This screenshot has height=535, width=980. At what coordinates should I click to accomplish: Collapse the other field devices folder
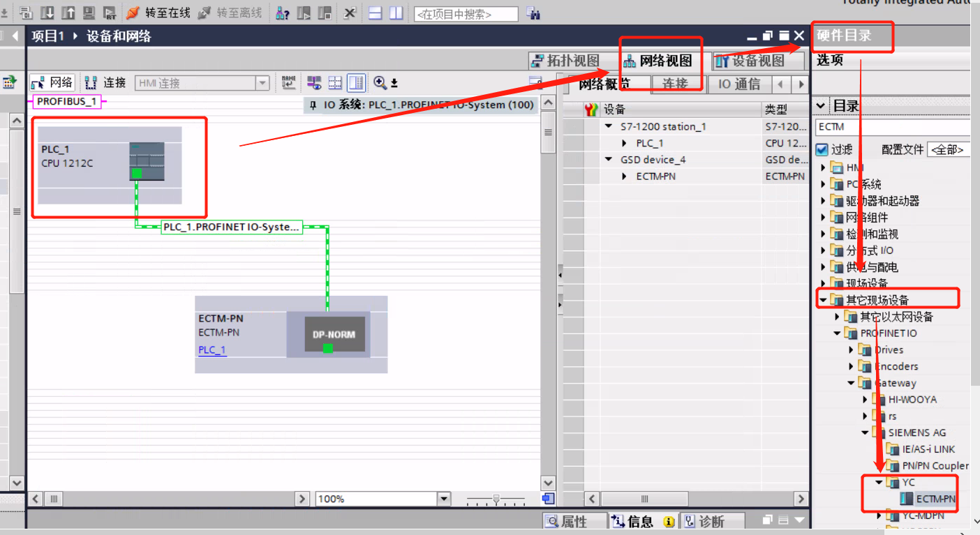tap(824, 300)
